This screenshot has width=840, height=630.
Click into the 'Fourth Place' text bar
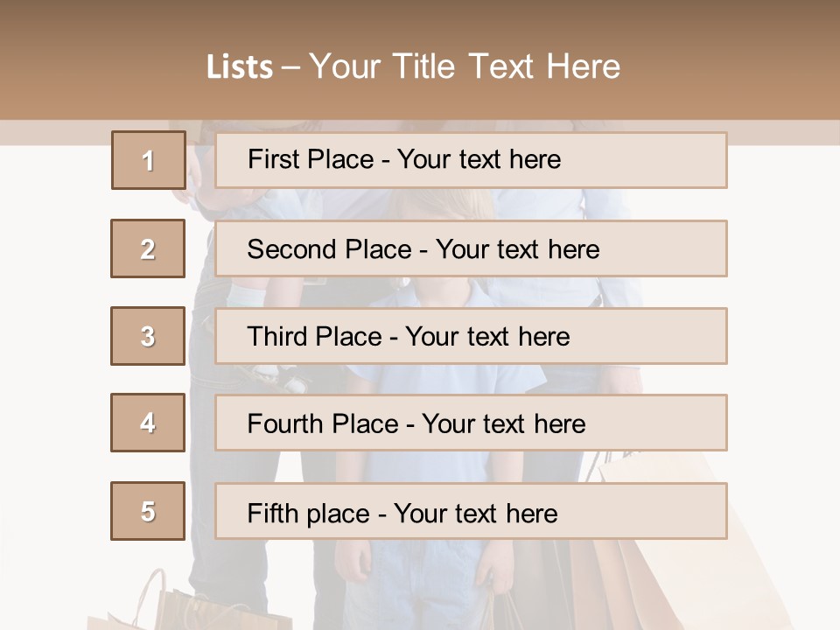coord(471,423)
